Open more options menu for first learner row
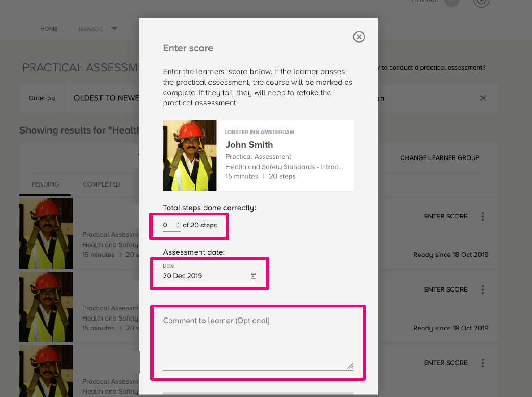This screenshot has width=532, height=397. coord(482,216)
